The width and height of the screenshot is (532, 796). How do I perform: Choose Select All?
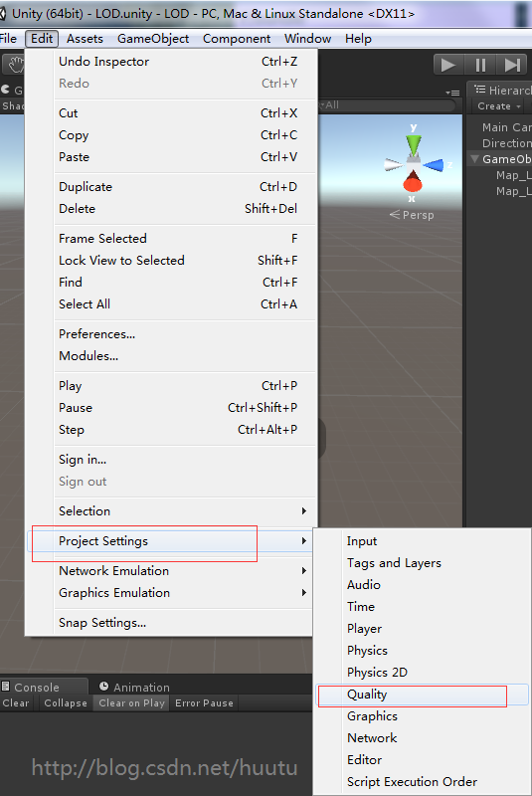[170, 304]
